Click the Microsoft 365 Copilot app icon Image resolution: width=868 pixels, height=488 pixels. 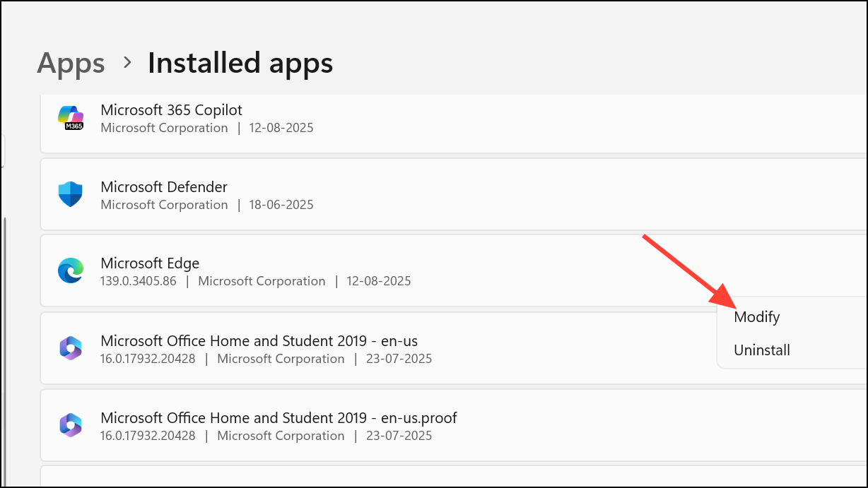71,118
